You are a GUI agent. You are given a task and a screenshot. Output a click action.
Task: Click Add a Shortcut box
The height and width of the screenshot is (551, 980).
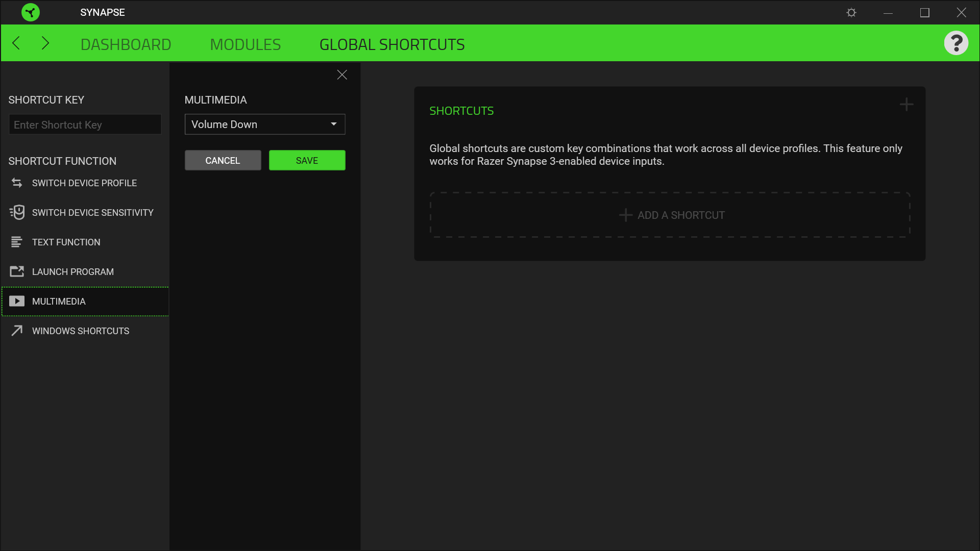click(x=670, y=215)
